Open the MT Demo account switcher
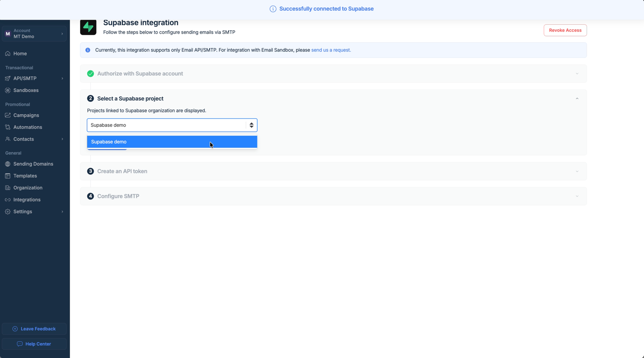The image size is (644, 358). [34, 34]
